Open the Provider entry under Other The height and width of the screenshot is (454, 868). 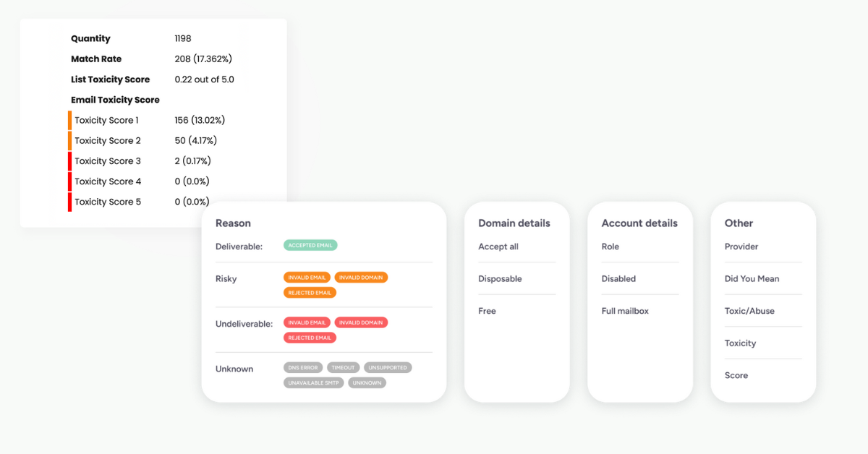(x=741, y=247)
